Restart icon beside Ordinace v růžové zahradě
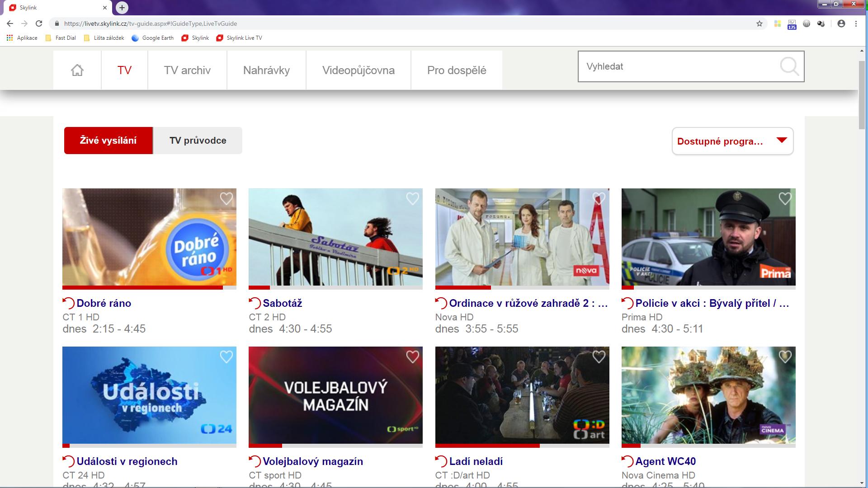 pyautogui.click(x=441, y=303)
